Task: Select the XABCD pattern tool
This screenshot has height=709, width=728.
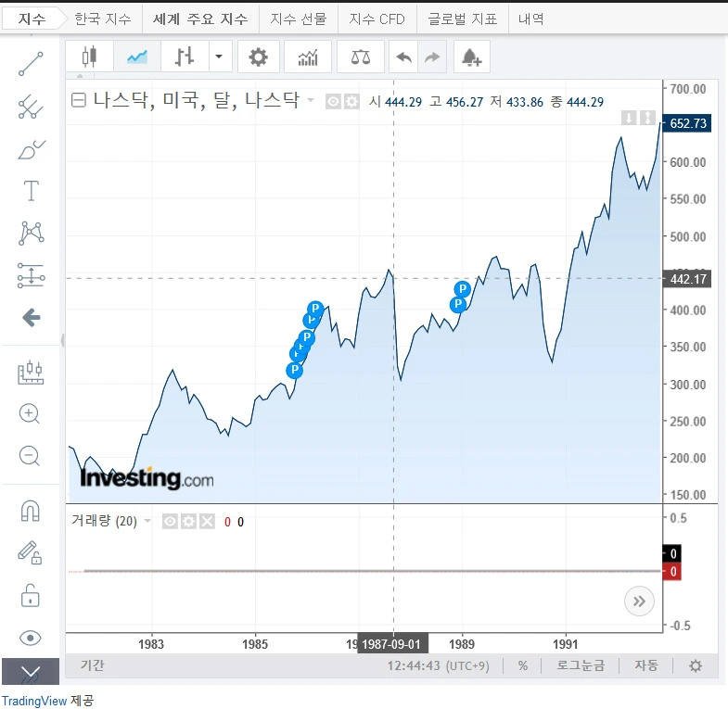Action: [31, 233]
